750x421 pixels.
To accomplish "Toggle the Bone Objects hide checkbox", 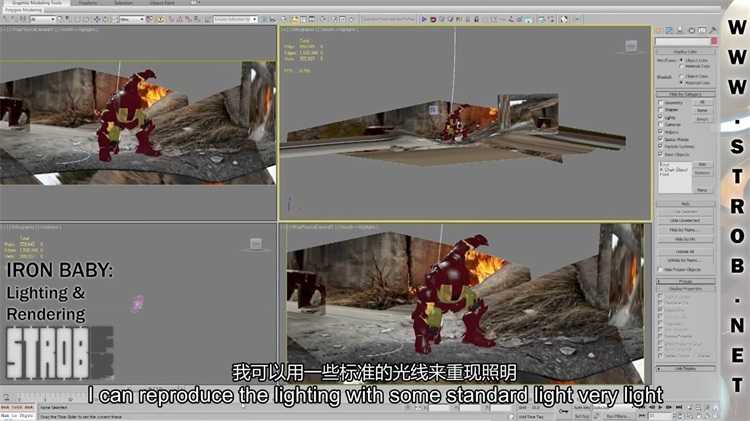I will (661, 154).
